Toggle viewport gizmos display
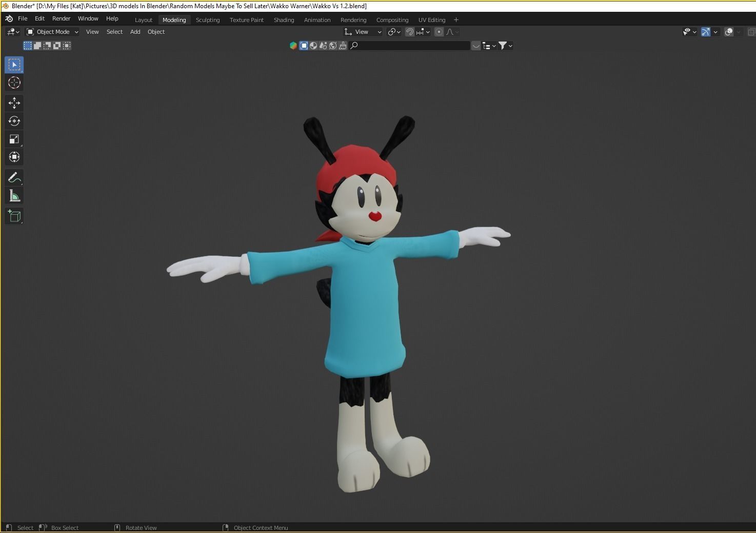 pyautogui.click(x=706, y=32)
